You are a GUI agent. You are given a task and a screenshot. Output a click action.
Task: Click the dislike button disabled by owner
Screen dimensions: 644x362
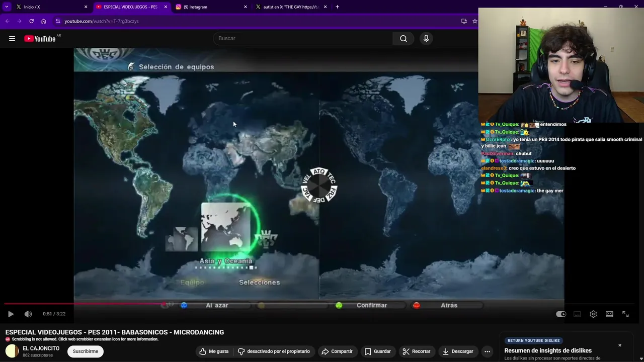coord(274,351)
